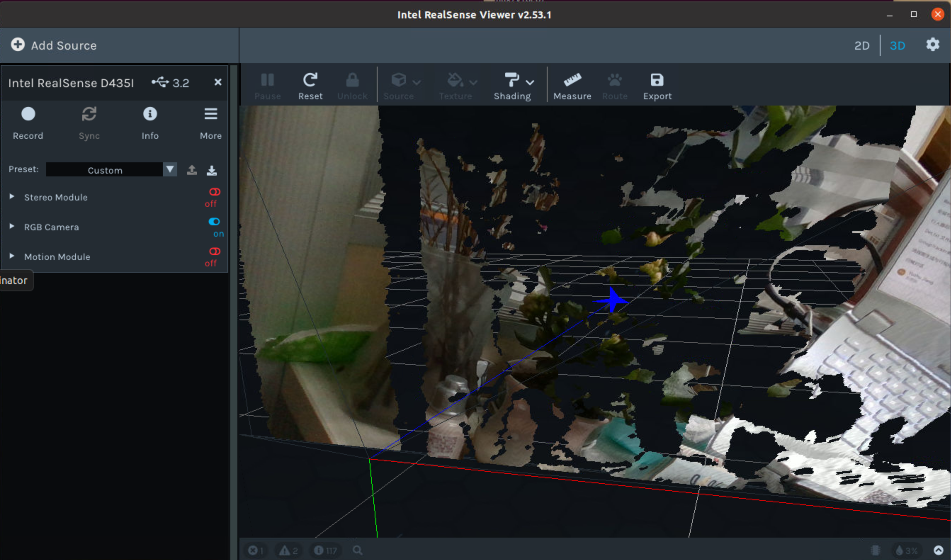The image size is (951, 560).
Task: Switch to the 2D view tab
Action: [861, 46]
